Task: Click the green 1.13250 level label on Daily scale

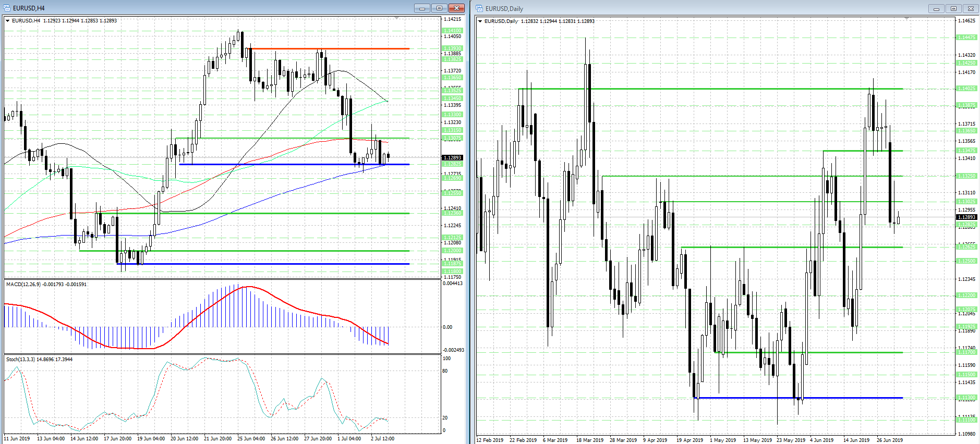Action: point(966,176)
